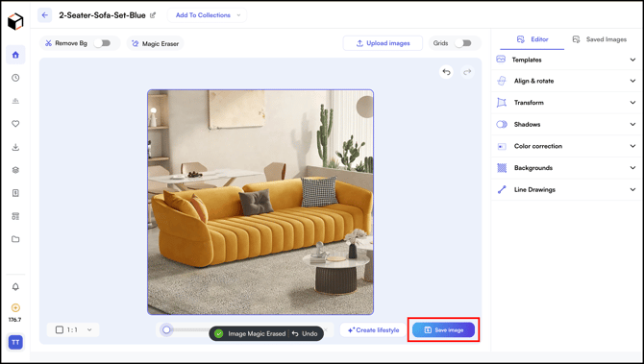Click the 2-Seater-Sofa-Set-Blue title text

tap(102, 15)
